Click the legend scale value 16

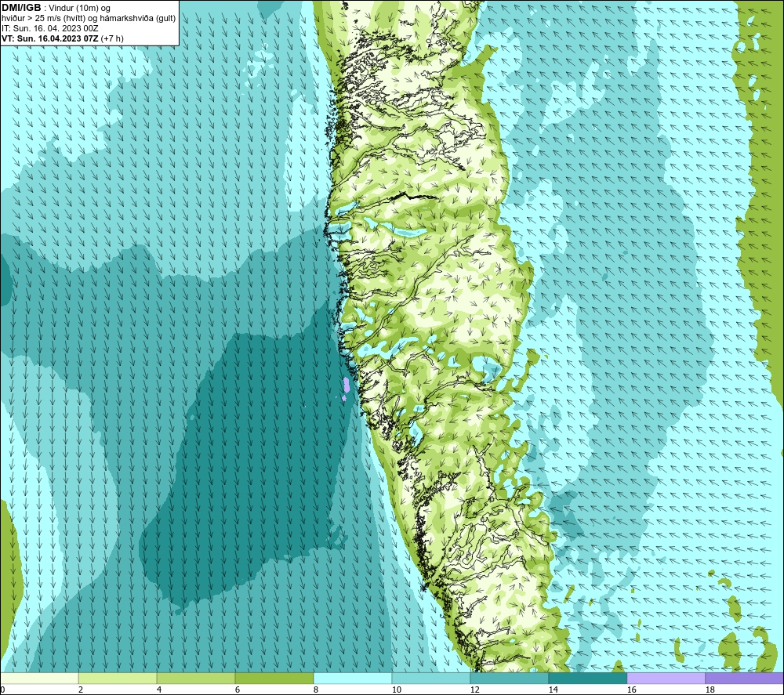pos(631,690)
